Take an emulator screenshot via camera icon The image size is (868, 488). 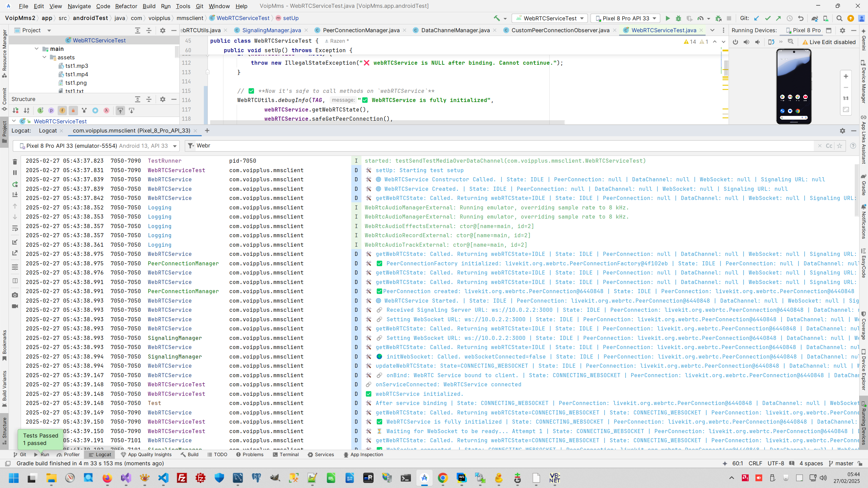[15, 295]
